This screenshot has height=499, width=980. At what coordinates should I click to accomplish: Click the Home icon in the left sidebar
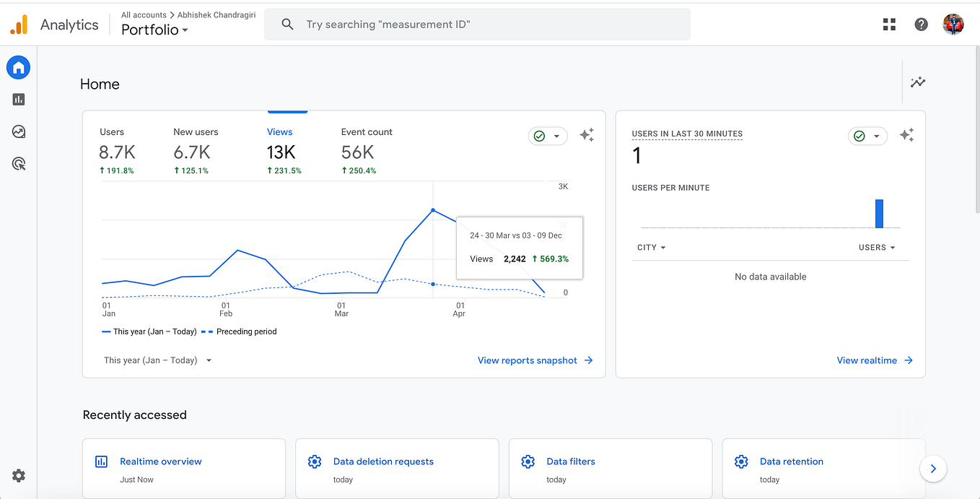tap(17, 67)
